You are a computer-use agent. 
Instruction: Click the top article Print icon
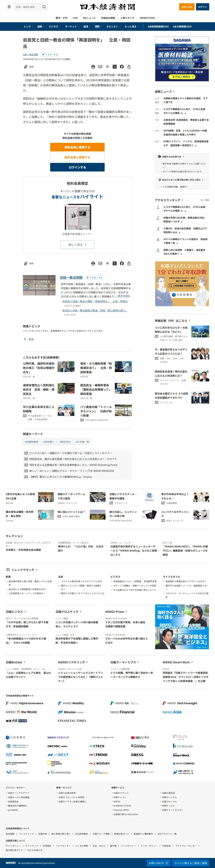(x=93, y=67)
